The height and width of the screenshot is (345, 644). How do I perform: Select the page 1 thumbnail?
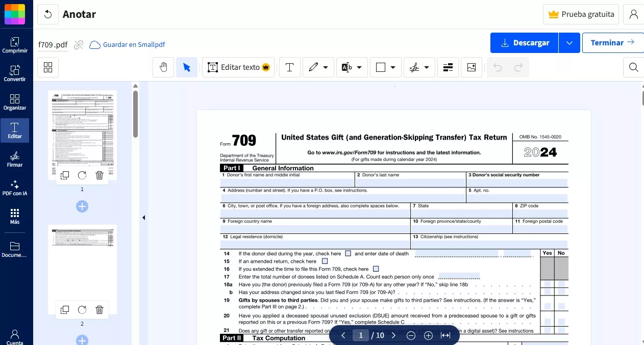[x=82, y=135]
